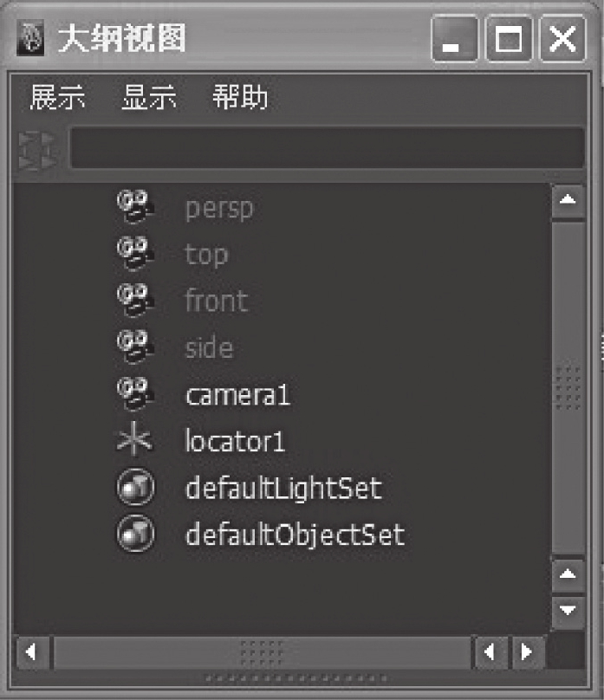The height and width of the screenshot is (700, 604).
Task: Click the persp camera icon
Action: click(x=135, y=206)
